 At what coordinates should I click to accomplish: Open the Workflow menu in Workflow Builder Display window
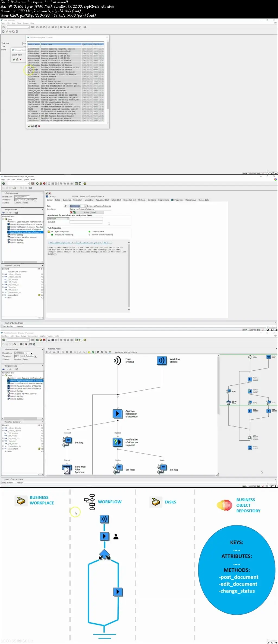(x=5, y=336)
